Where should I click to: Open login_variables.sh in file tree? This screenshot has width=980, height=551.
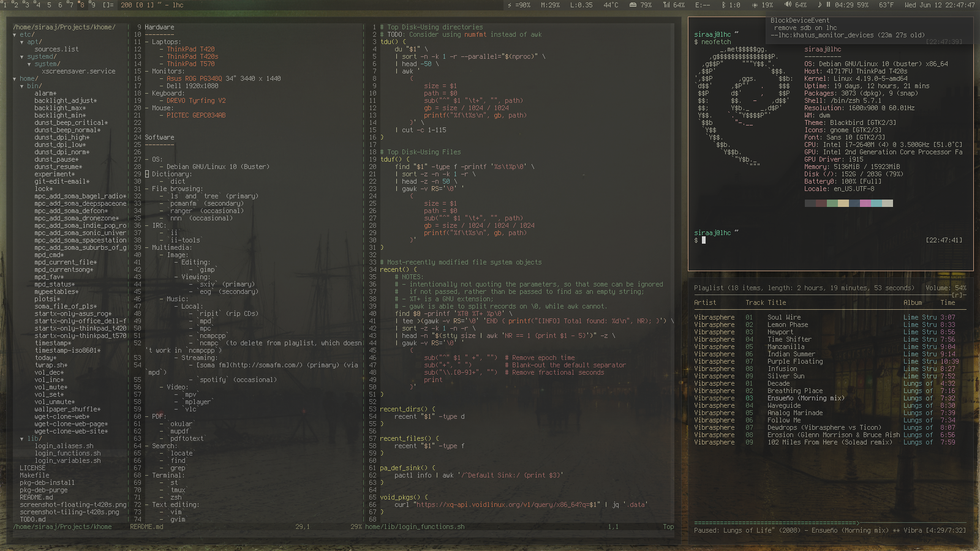(x=67, y=461)
